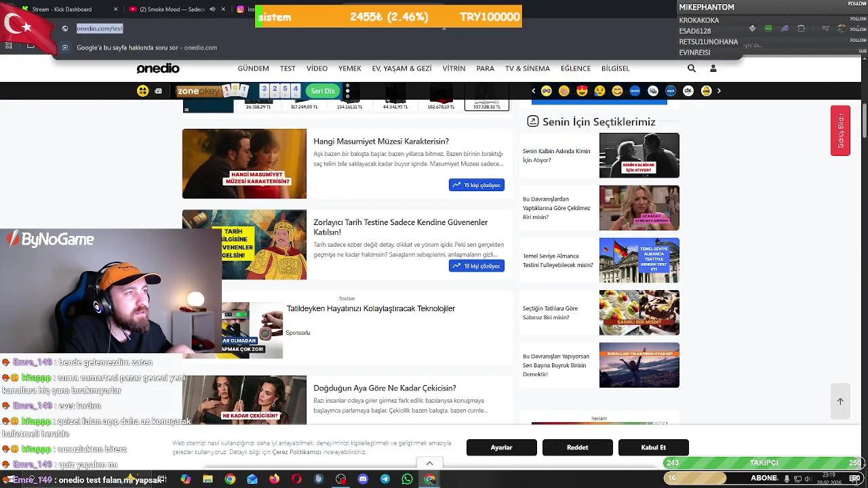The height and width of the screenshot is (488, 868).
Task: Open the VİTRİN menu item
Action: tap(454, 68)
